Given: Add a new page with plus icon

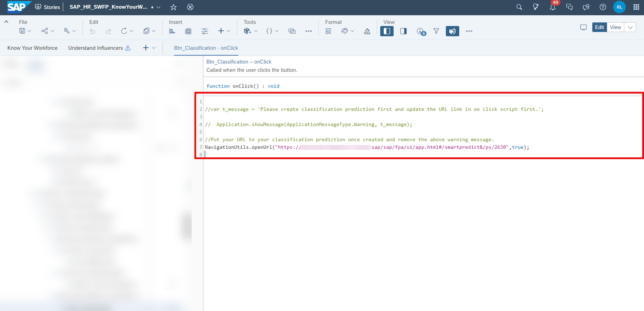Looking at the screenshot, I should pos(146,48).
